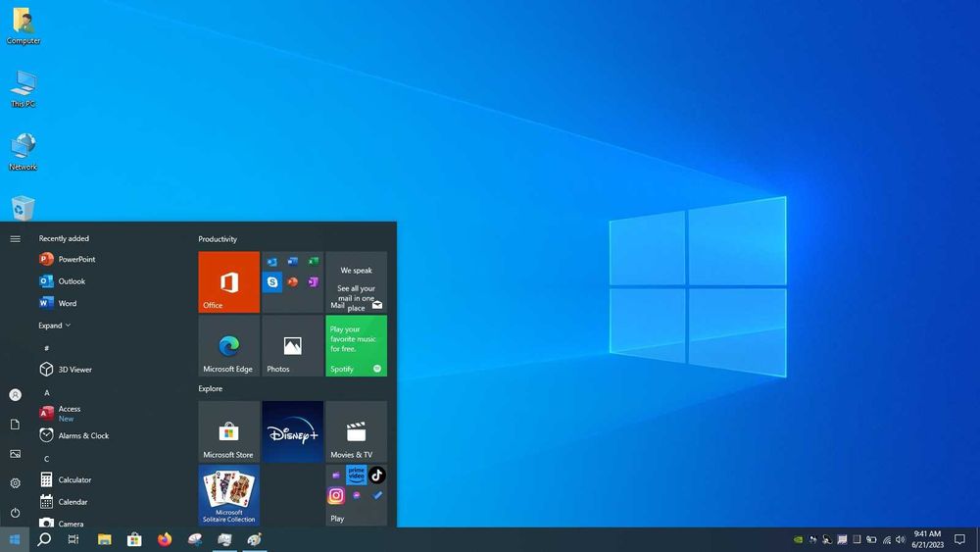Click the Windows Start button
Viewport: 980px width, 552px height.
[15, 539]
